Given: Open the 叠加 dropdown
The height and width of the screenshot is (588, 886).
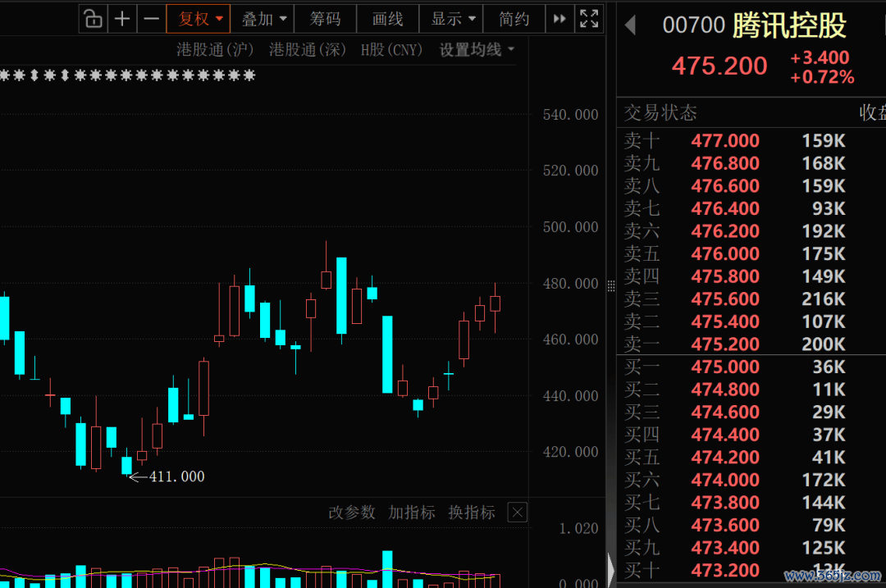Looking at the screenshot, I should tap(263, 19).
